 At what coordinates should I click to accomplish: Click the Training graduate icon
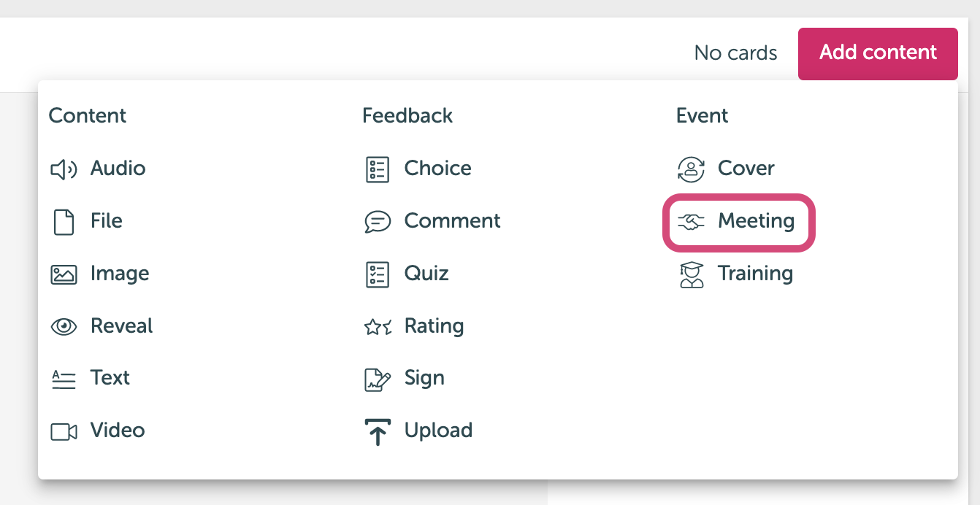691,274
